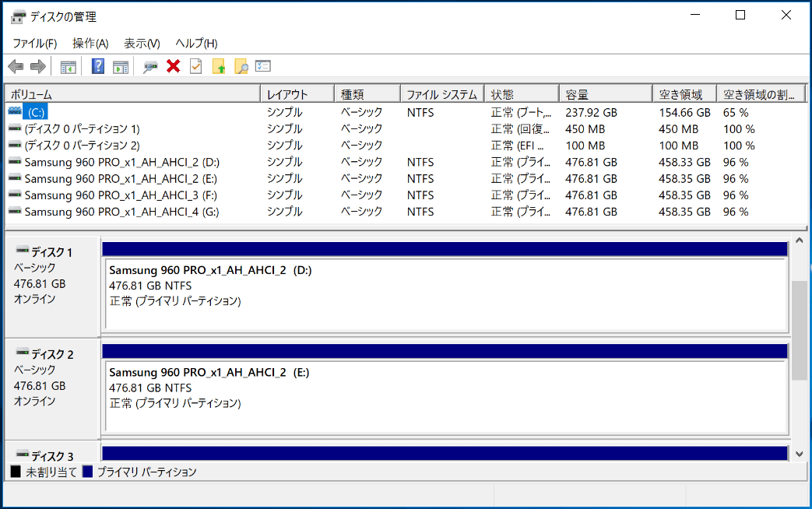Viewport: 812px width, 509px height.
Task: Click the checklist settings toolbar icon
Action: [263, 66]
